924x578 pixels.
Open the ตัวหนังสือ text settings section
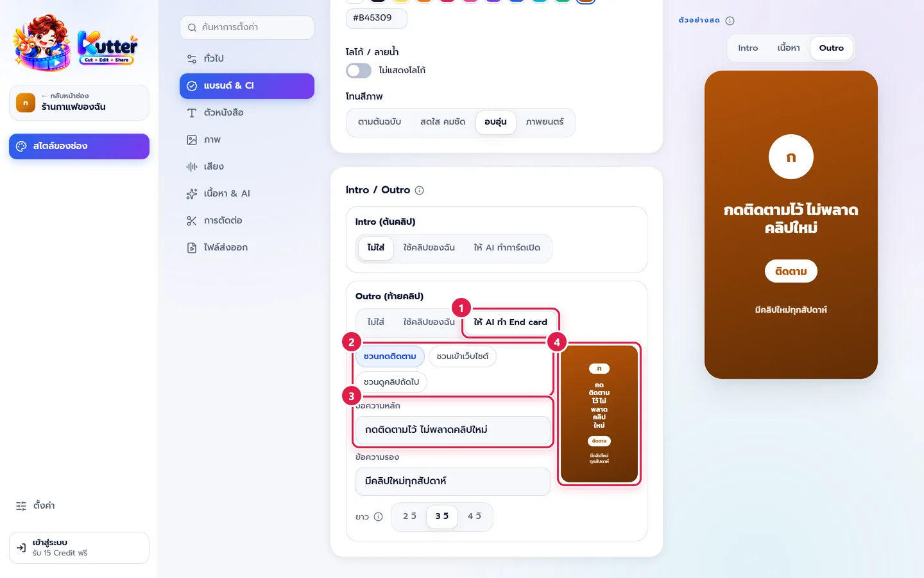(247, 112)
